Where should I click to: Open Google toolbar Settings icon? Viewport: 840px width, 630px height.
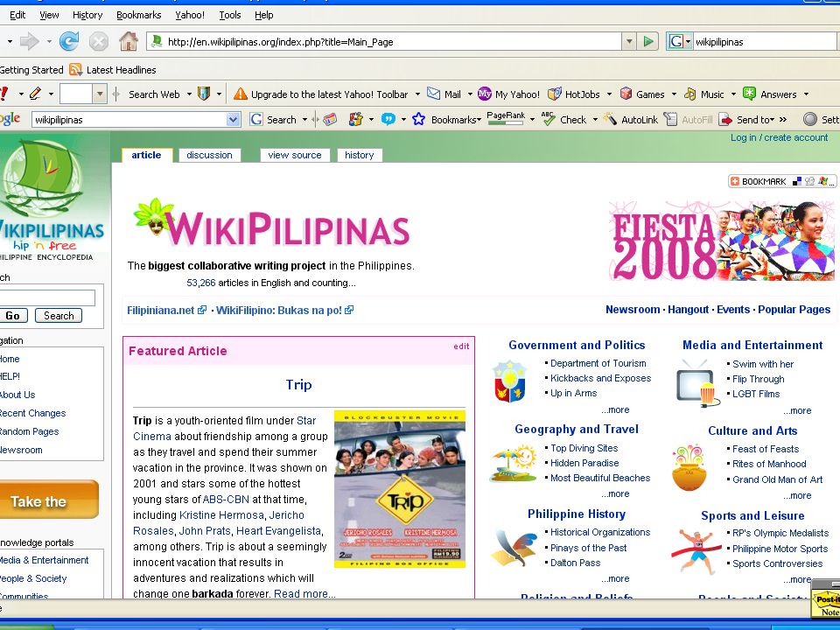point(810,120)
